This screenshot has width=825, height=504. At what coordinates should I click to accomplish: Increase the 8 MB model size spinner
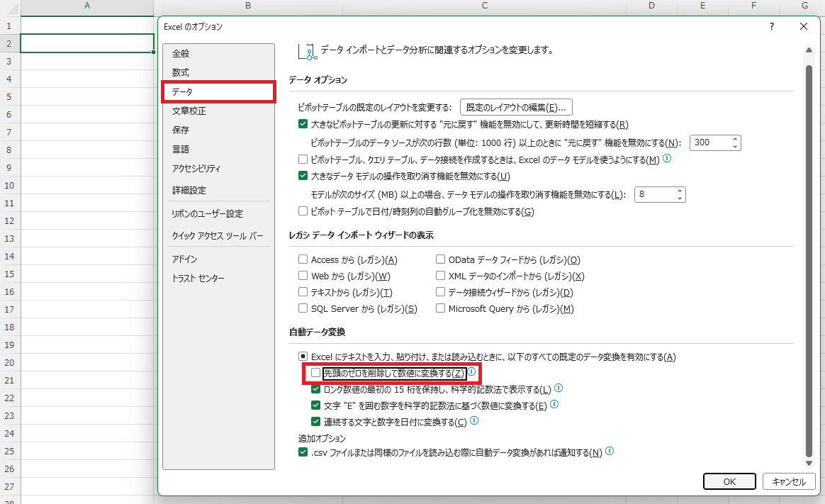point(680,191)
